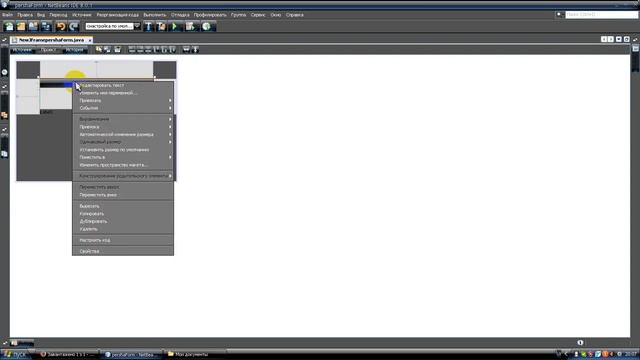Choose Редактировать текст in context menu
The height and width of the screenshot is (360, 640).
123,85
